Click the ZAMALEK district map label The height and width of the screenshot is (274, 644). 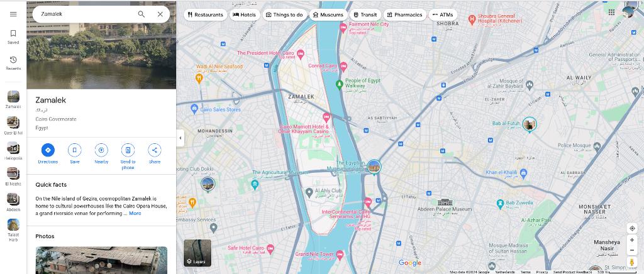(301, 97)
